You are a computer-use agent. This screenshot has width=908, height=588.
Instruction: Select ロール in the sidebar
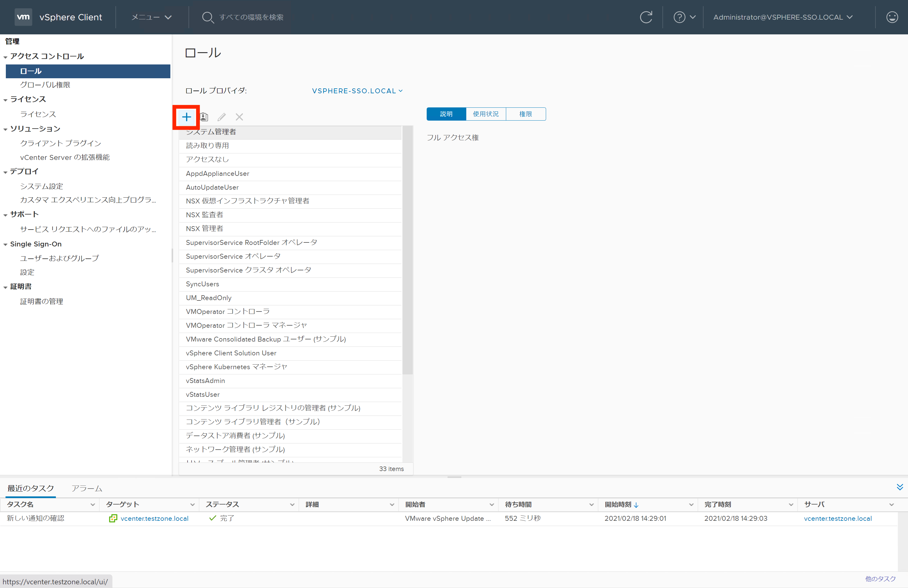click(88, 71)
